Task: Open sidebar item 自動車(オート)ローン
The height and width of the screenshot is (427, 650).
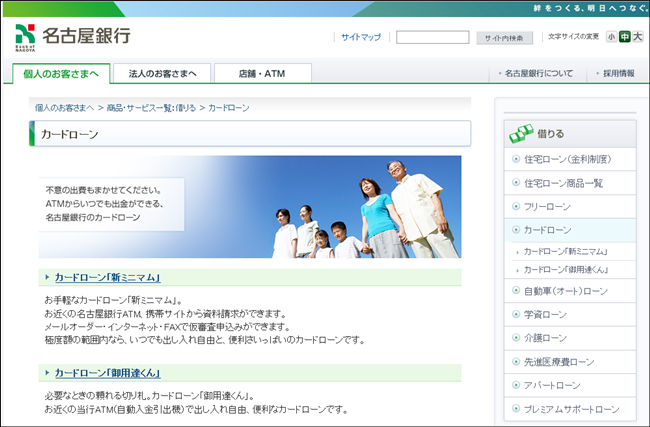Action: tap(570, 291)
